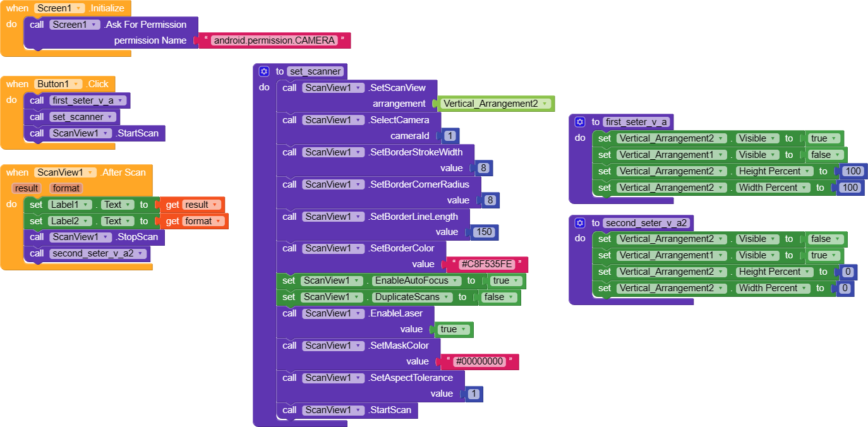Edit the android.permission.CAMERA text block
The height and width of the screenshot is (427, 868).
(x=274, y=40)
